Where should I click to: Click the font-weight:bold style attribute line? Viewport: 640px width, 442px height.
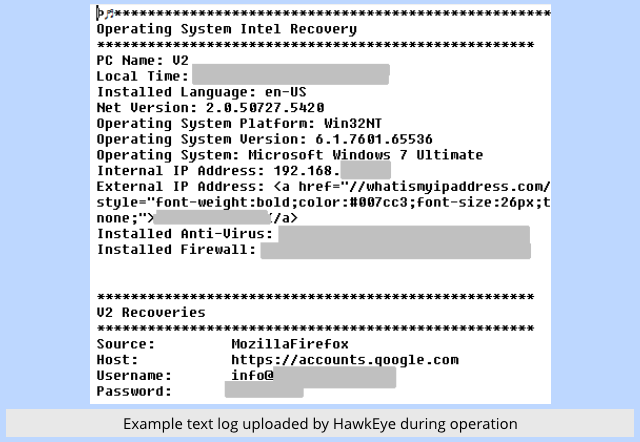click(323, 203)
